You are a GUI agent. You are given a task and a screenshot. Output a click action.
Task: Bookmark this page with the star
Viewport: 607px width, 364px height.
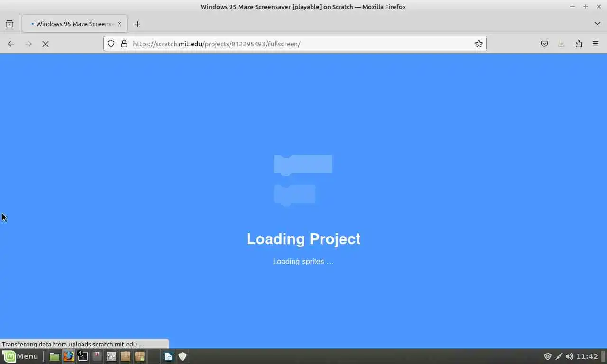point(479,44)
